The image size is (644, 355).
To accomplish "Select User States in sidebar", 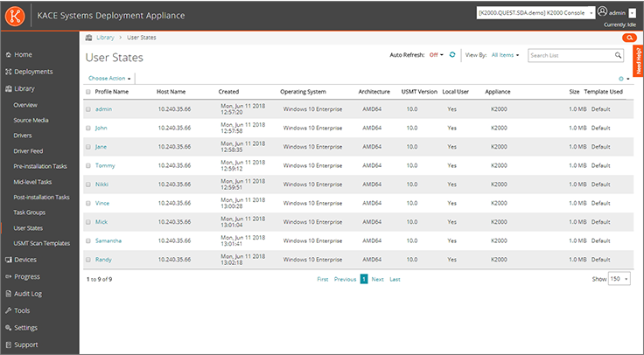I will 28,228.
